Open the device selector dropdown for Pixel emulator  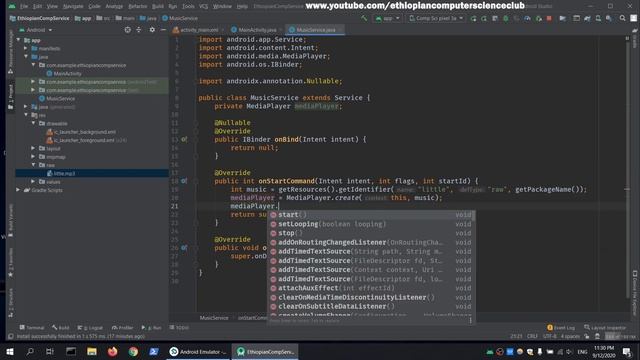click(x=436, y=18)
